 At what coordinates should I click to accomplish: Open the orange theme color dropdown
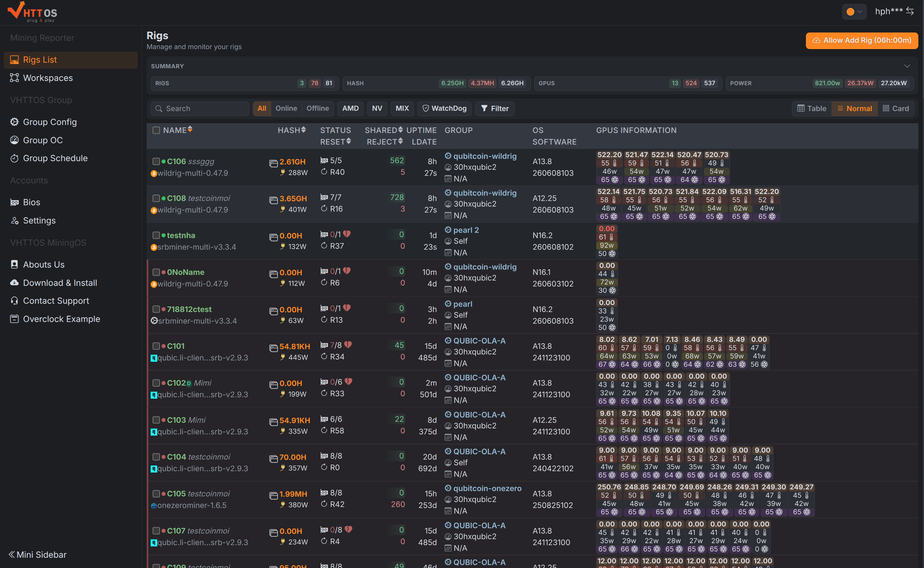(854, 12)
